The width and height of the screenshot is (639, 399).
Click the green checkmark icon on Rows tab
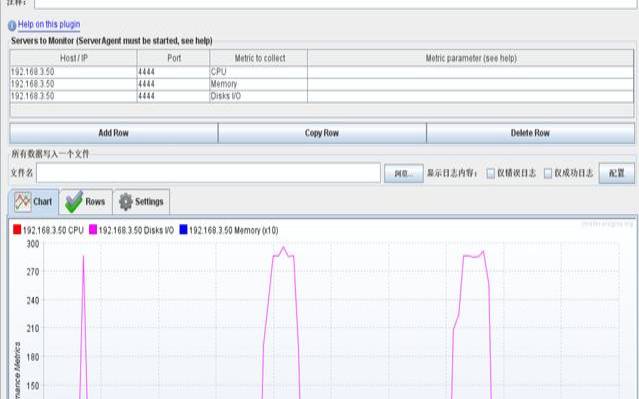74,202
